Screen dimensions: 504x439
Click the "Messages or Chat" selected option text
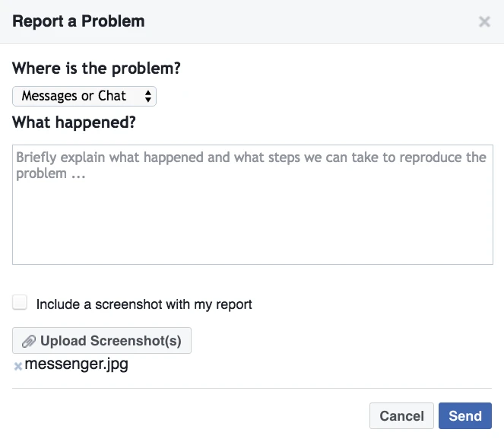pyautogui.click(x=74, y=96)
